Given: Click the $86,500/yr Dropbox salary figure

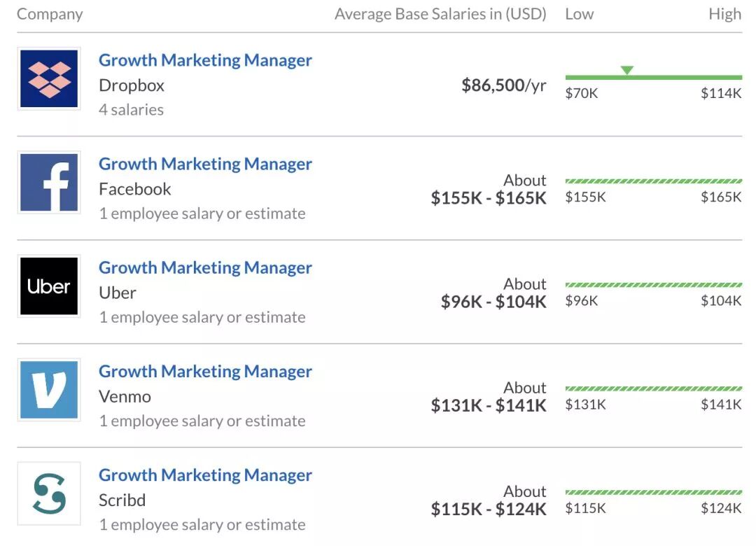Looking at the screenshot, I should [x=503, y=85].
